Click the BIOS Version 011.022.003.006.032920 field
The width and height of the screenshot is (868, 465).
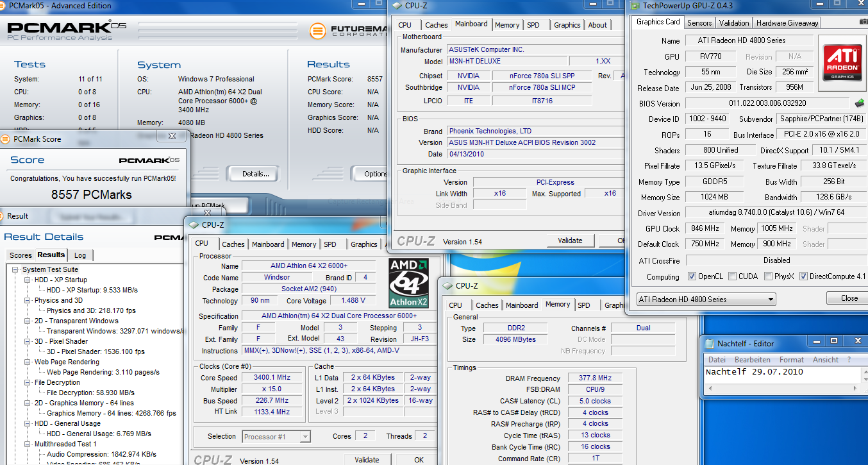point(769,103)
